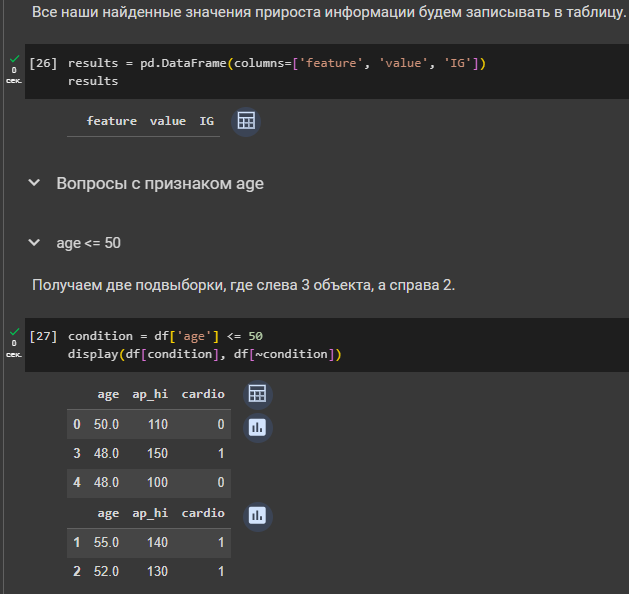Click 'cardio' header in the second split table

click(x=203, y=513)
